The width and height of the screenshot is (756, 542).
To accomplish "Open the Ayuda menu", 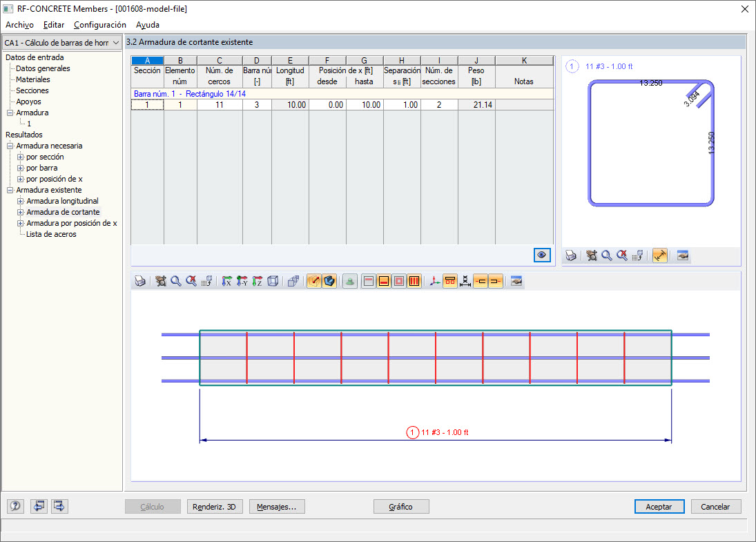I will [x=148, y=25].
